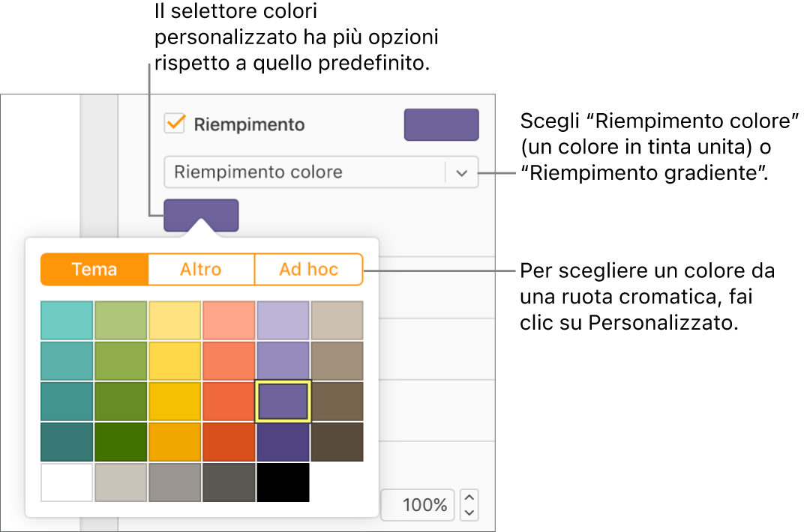Choose the second-row medium purple swatch
The width and height of the screenshot is (807, 532).
pyautogui.click(x=283, y=361)
